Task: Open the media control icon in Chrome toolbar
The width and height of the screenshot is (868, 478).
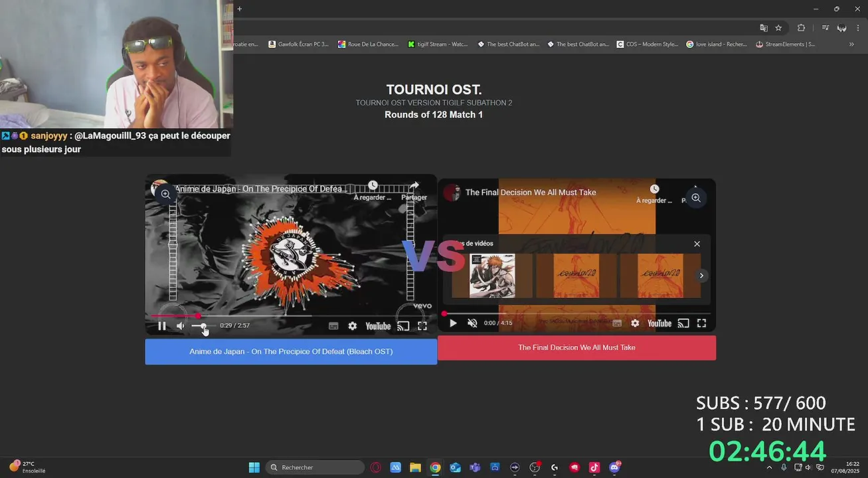Action: (825, 28)
